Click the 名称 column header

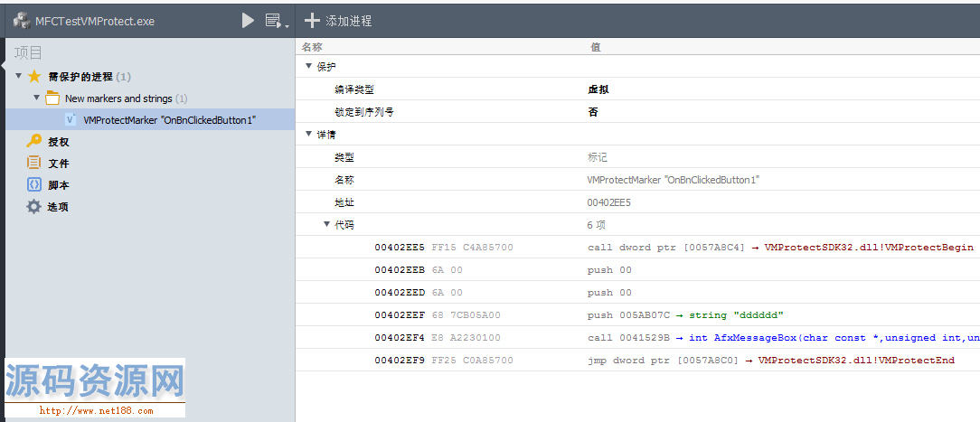tap(312, 48)
